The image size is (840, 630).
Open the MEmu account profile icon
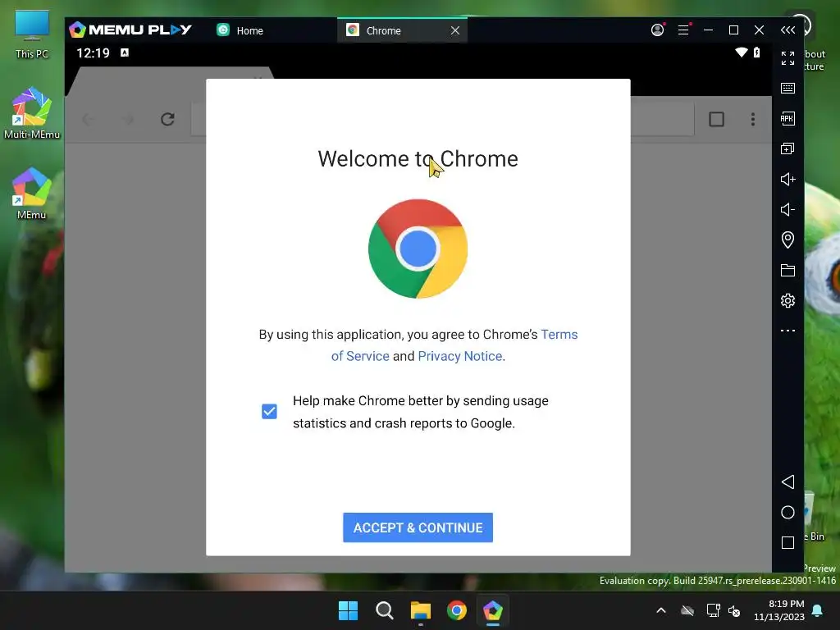pos(658,30)
